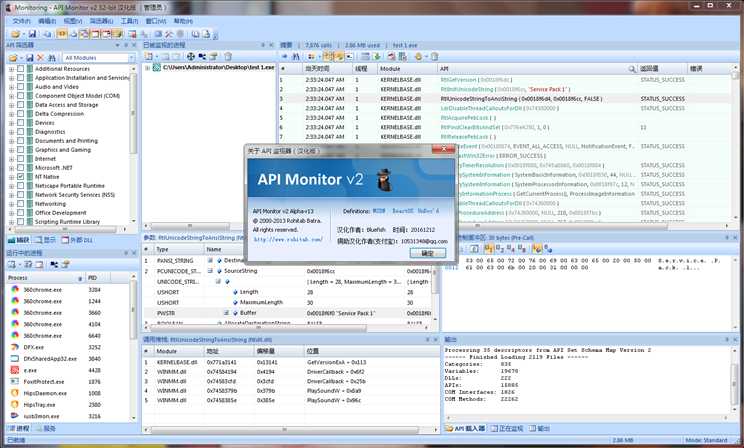Check the Devices checkbox

(20, 123)
